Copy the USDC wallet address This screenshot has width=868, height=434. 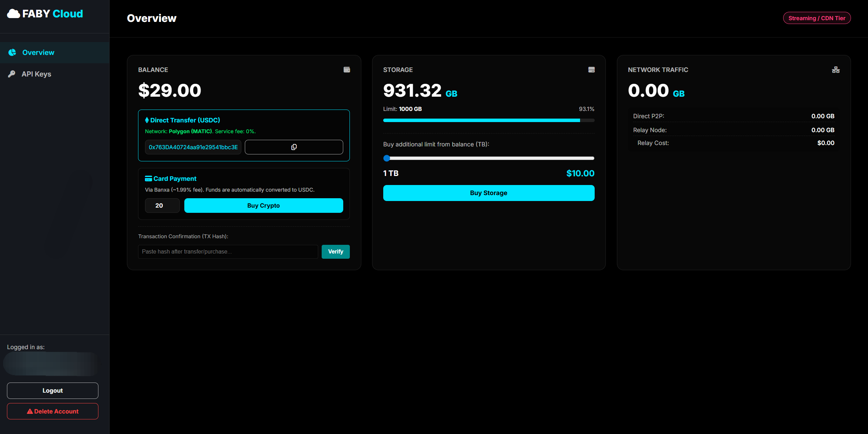pos(294,147)
